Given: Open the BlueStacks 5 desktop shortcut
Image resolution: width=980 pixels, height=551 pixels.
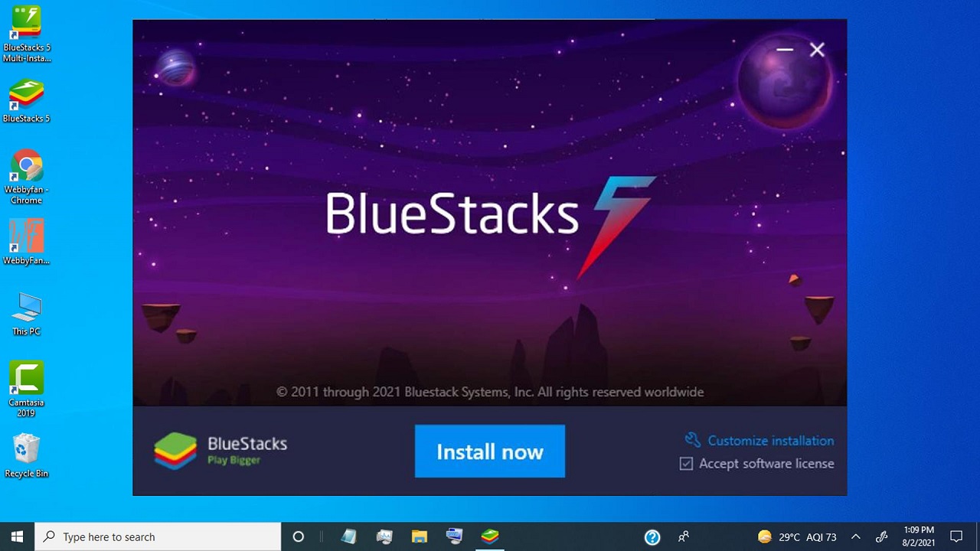Looking at the screenshot, I should pos(27,102).
